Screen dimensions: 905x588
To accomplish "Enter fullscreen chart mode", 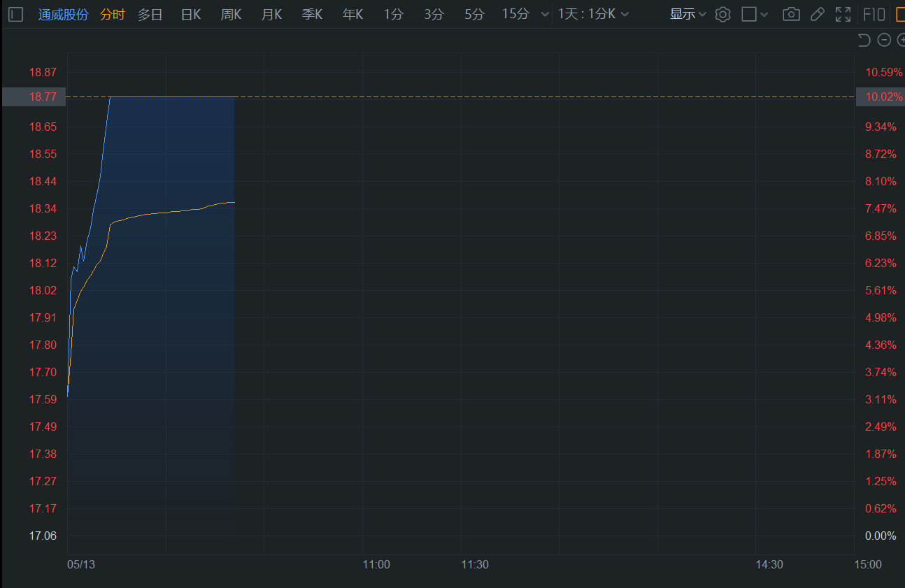I will point(843,14).
